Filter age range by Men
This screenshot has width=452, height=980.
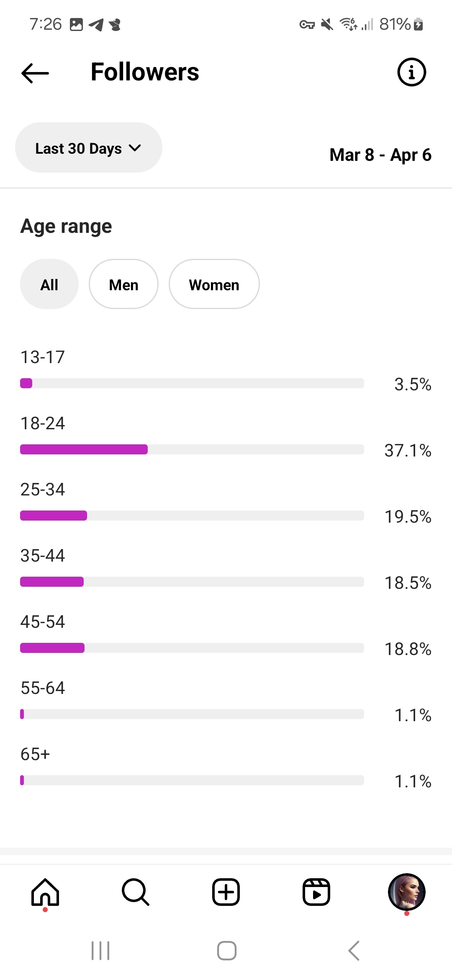coord(123,284)
